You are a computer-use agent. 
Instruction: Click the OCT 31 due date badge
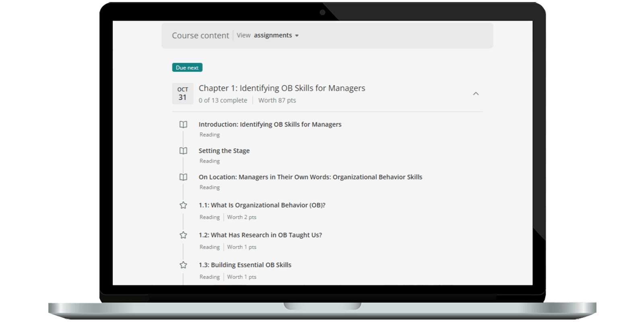tap(183, 93)
